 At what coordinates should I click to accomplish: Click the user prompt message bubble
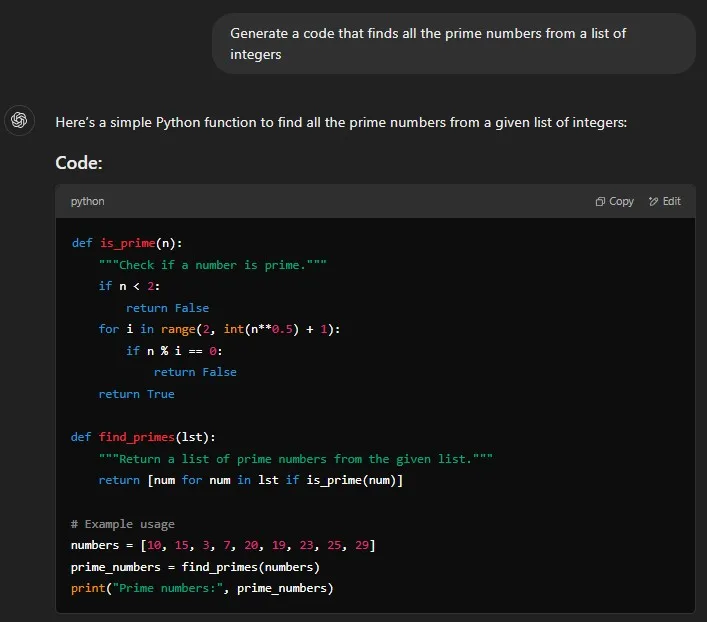click(x=454, y=44)
